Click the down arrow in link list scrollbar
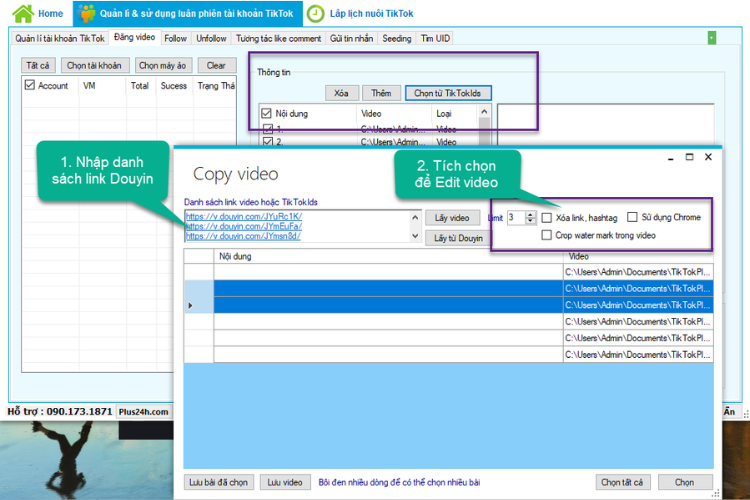The image size is (750, 500). (x=415, y=236)
